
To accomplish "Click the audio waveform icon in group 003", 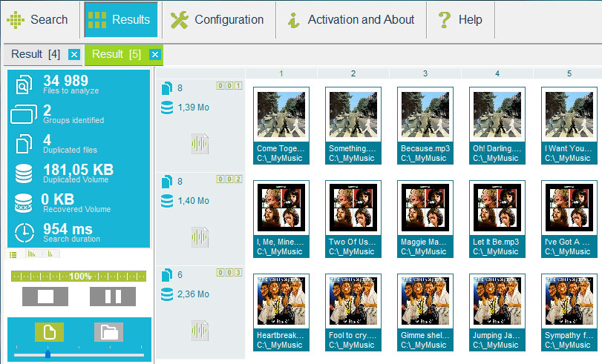I will pyautogui.click(x=200, y=331).
